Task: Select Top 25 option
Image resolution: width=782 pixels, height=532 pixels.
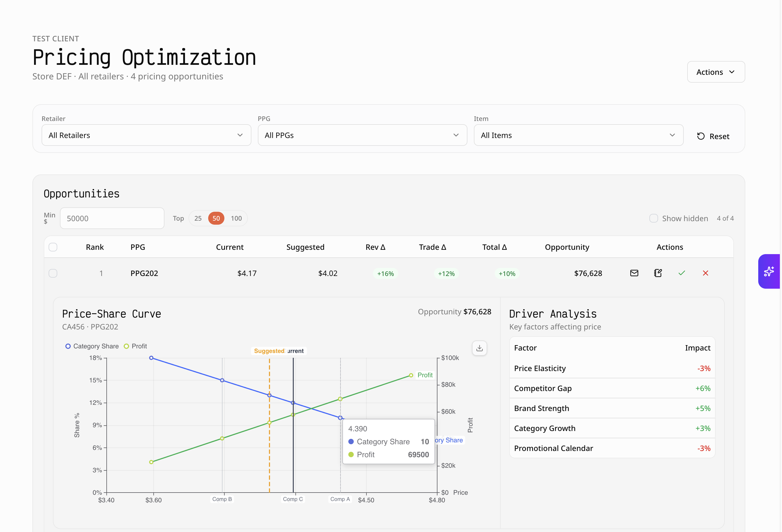Action: [198, 218]
